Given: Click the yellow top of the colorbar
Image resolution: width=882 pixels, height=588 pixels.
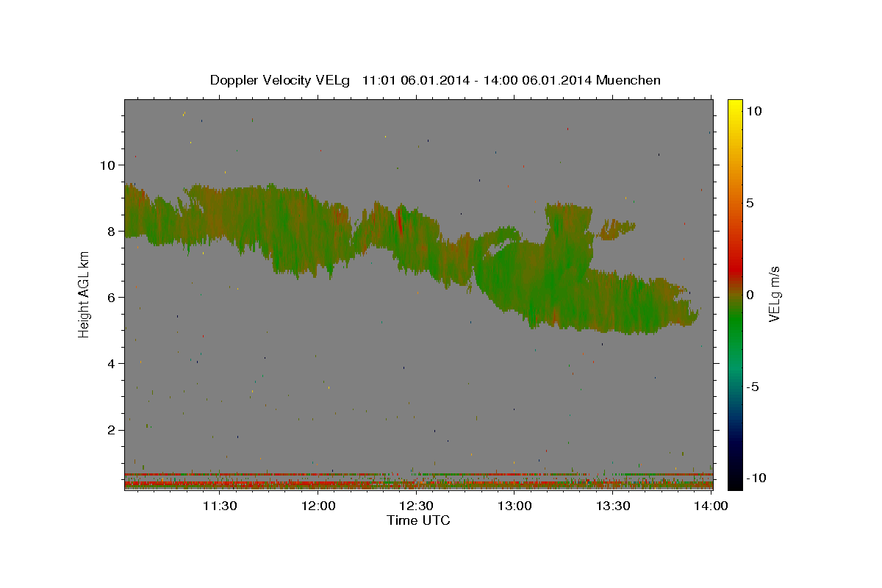Looking at the screenshot, I should 734,107.
